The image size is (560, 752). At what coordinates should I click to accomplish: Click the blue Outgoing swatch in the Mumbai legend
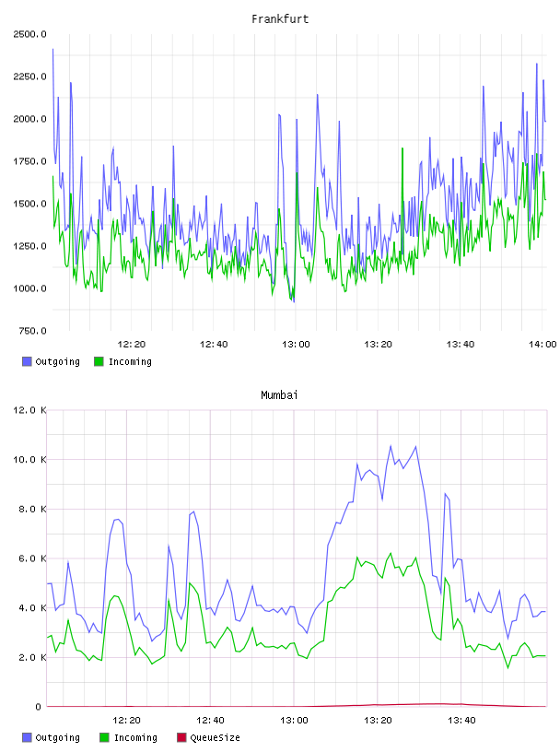(27, 737)
